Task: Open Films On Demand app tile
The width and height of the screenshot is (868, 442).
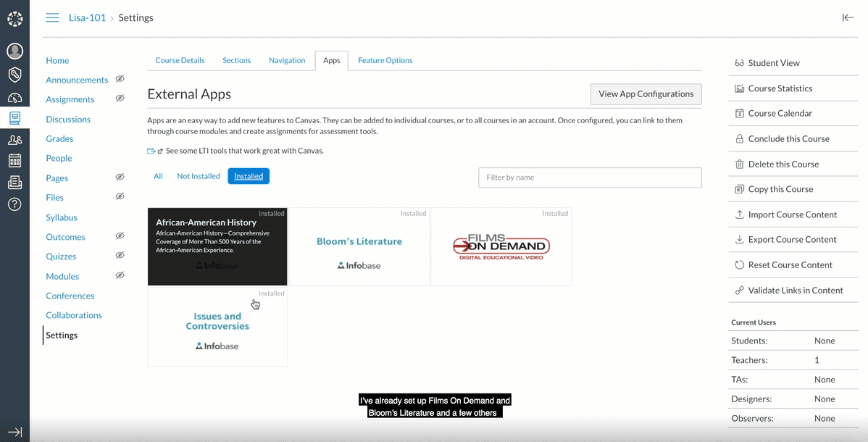Action: pyautogui.click(x=501, y=246)
